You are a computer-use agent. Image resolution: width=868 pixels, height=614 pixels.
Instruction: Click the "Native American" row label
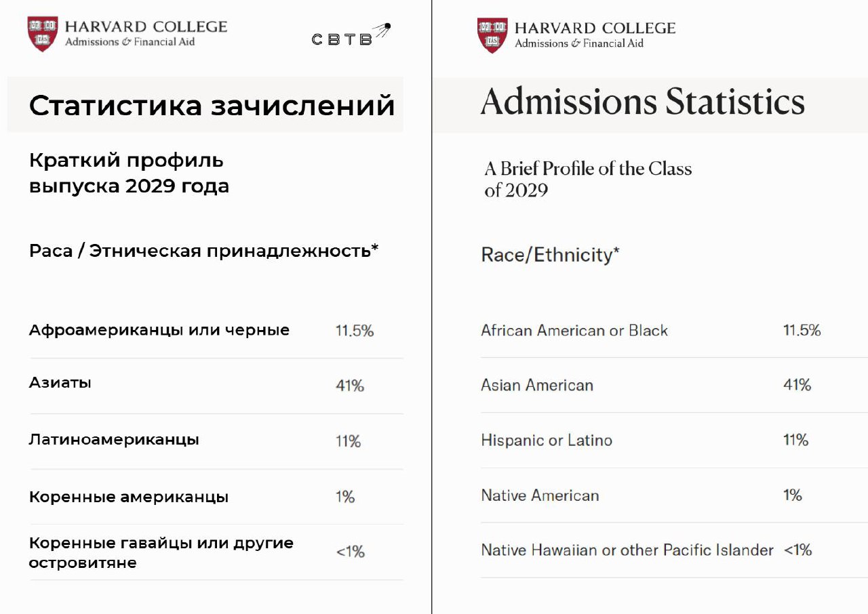pyautogui.click(x=540, y=495)
